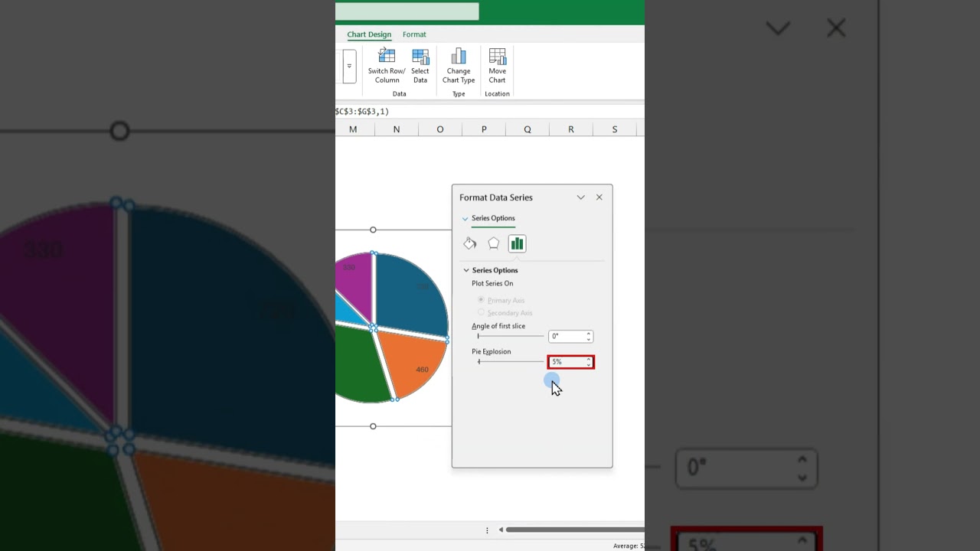Viewport: 980px width, 551px height.
Task: Click Switch Row/Column icon
Action: 387,56
